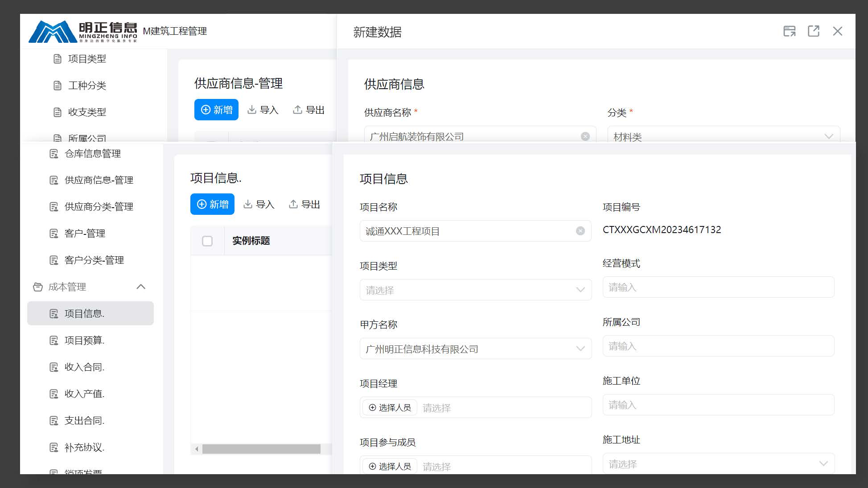Collapse the 成本管理 section chevron
The width and height of the screenshot is (868, 488).
pyautogui.click(x=142, y=287)
